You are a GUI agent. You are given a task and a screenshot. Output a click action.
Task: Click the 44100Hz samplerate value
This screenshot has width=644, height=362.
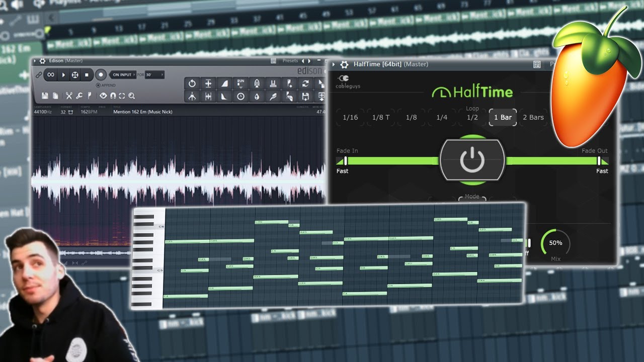[43, 112]
